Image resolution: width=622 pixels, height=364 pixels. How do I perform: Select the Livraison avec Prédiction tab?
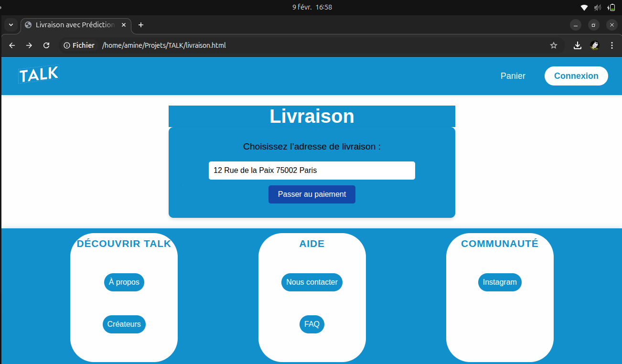(74, 25)
